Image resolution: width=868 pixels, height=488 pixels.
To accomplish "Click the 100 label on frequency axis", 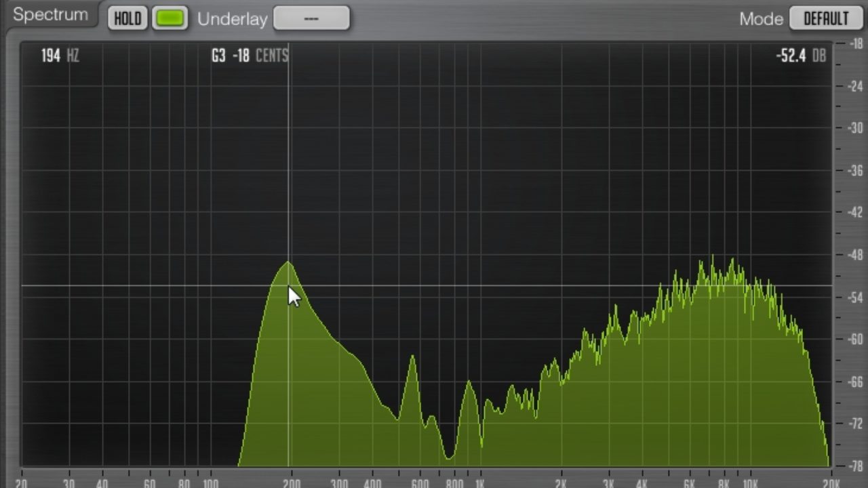I will (210, 483).
